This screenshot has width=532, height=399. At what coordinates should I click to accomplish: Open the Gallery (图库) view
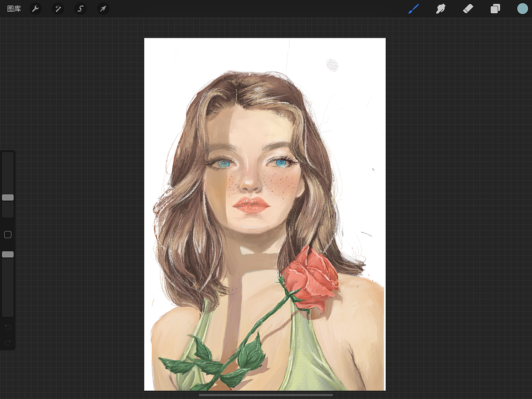point(14,9)
